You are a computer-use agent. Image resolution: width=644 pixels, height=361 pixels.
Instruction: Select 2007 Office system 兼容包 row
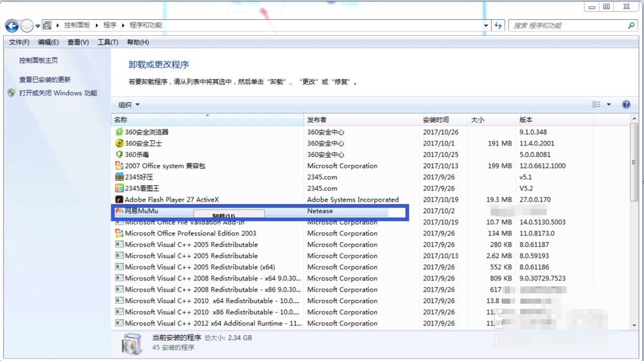tap(165, 166)
